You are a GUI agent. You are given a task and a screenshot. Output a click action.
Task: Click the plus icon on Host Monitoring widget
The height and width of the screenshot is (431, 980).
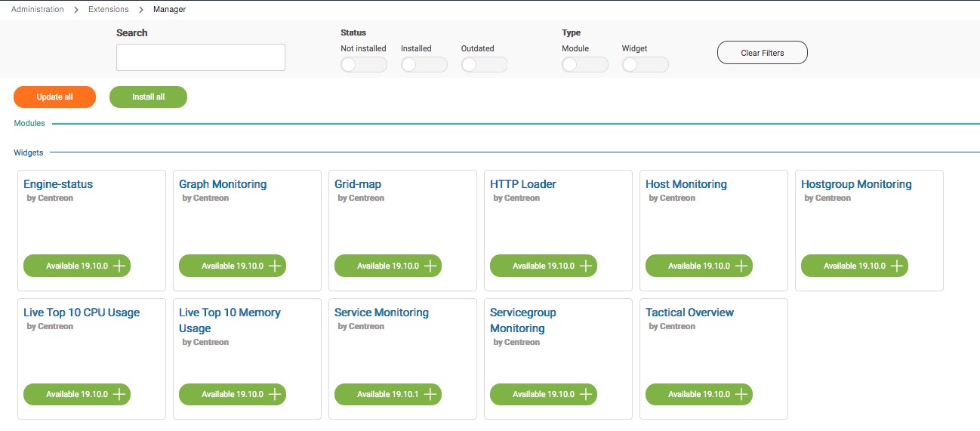click(x=741, y=266)
